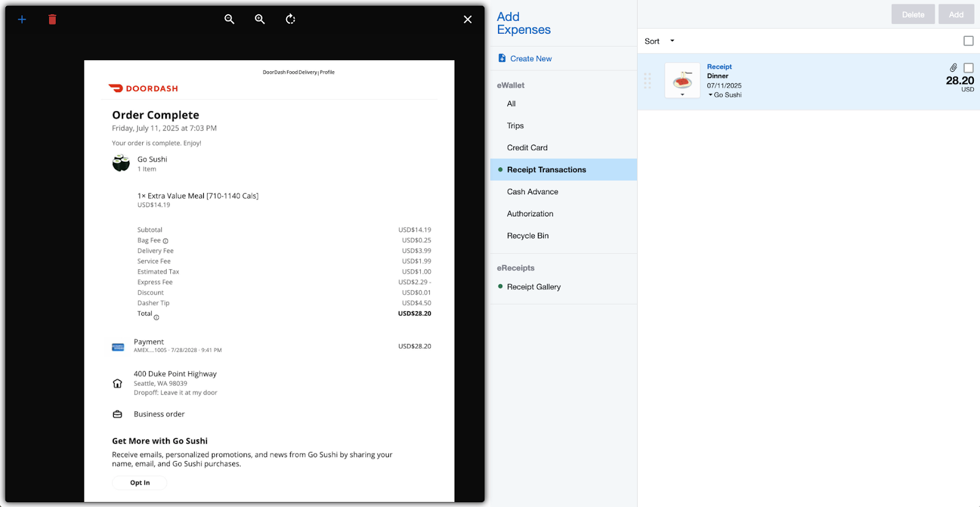Click the Add Expenses title
The image size is (980, 507).
tap(524, 23)
